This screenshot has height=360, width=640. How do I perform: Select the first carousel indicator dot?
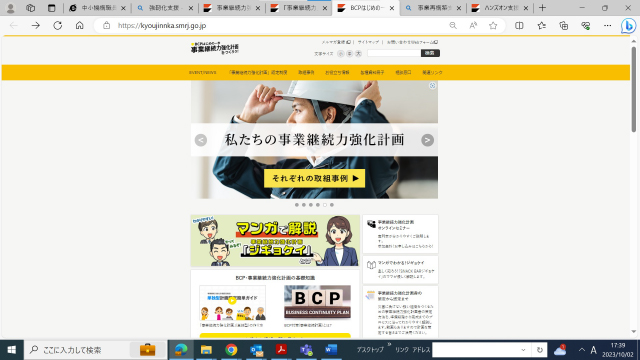(297, 205)
